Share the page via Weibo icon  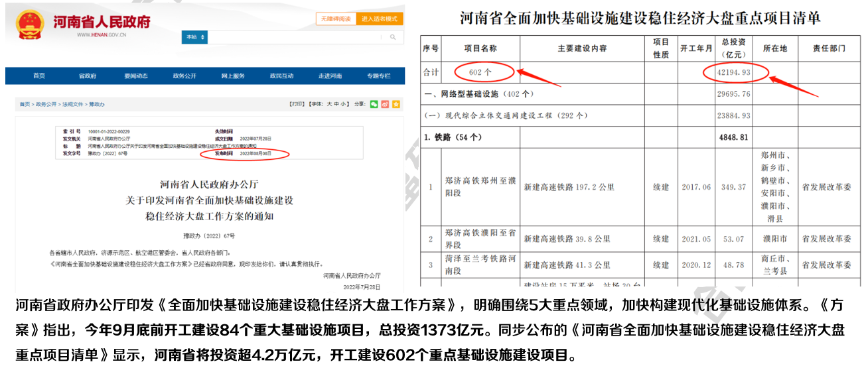[385, 104]
